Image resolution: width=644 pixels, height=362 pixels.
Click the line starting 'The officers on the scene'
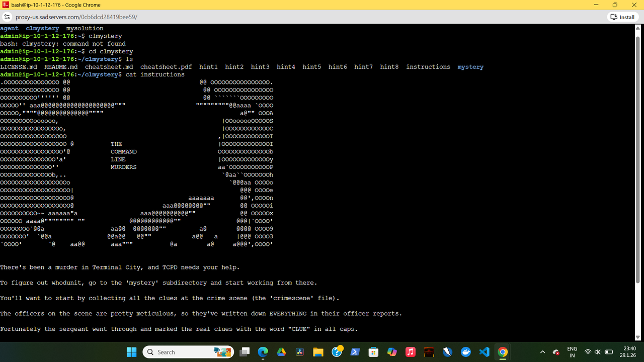[201, 314]
